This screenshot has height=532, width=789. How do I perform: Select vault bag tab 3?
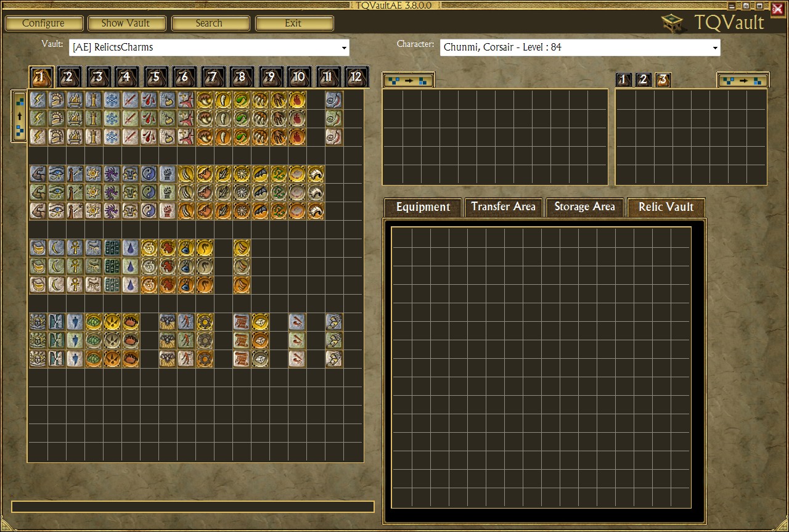(98, 77)
